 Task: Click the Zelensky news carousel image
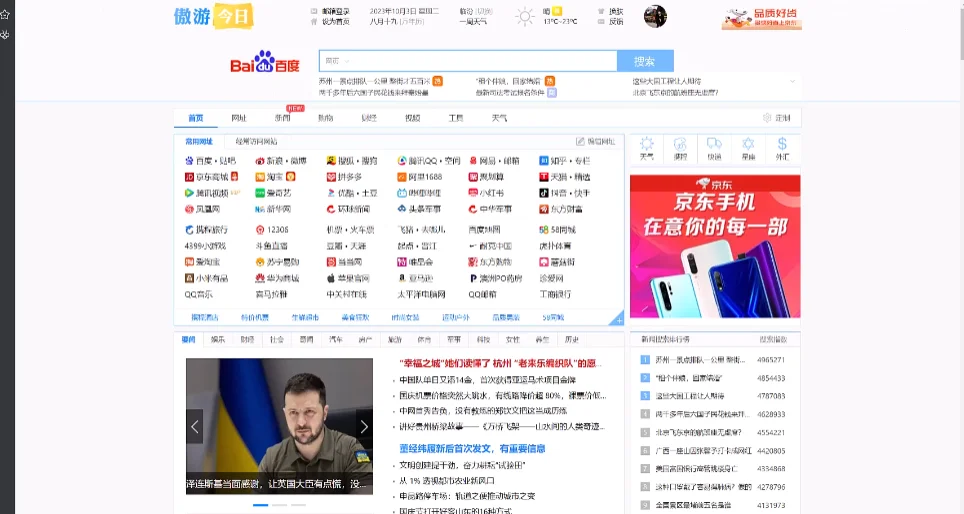[279, 426]
